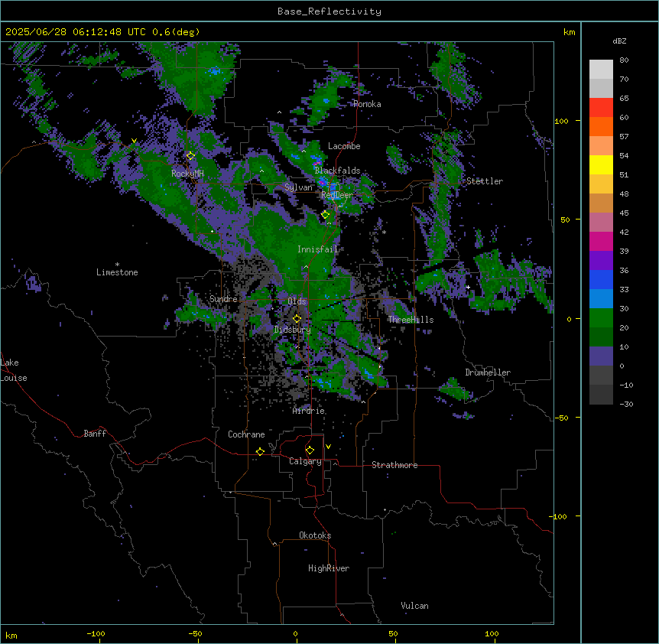
Task: Click the -50 tick on the right axis
Action: (561, 418)
